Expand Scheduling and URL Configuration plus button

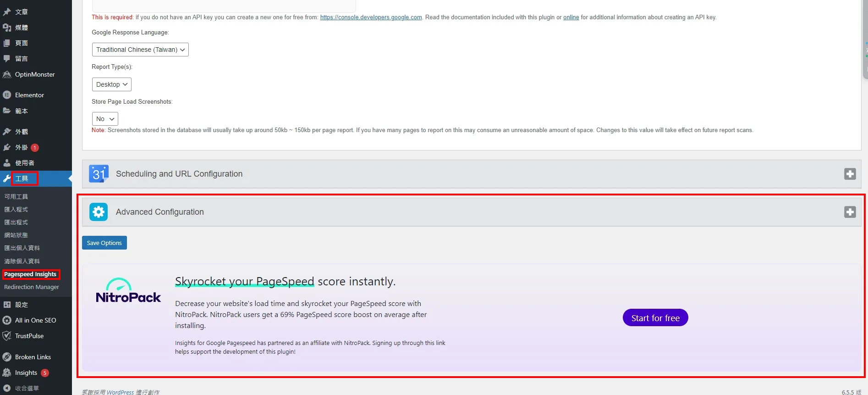(850, 174)
